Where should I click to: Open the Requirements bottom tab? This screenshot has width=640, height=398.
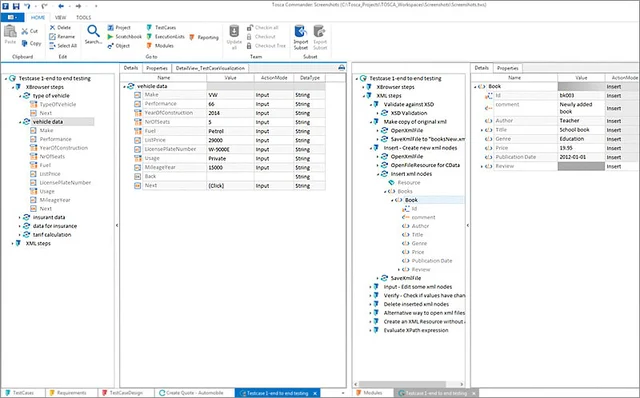pyautogui.click(x=71, y=393)
